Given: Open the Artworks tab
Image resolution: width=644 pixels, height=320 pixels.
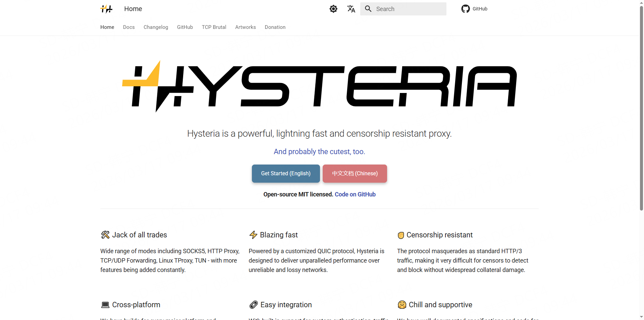Looking at the screenshot, I should [246, 27].
